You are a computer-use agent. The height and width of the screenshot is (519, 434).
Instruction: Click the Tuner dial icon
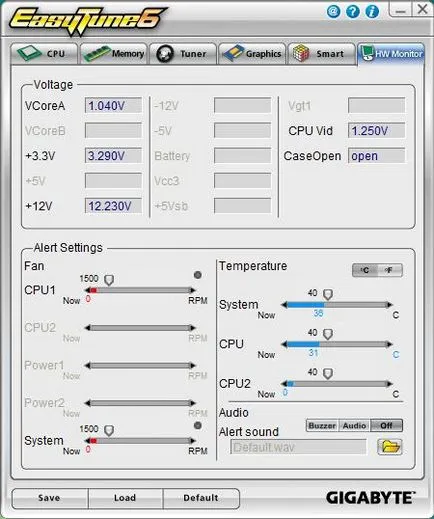pyautogui.click(x=165, y=54)
